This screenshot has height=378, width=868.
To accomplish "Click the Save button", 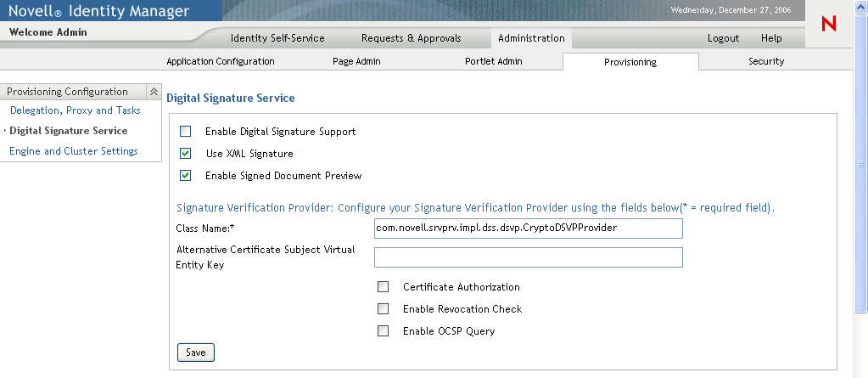I will click(x=195, y=353).
